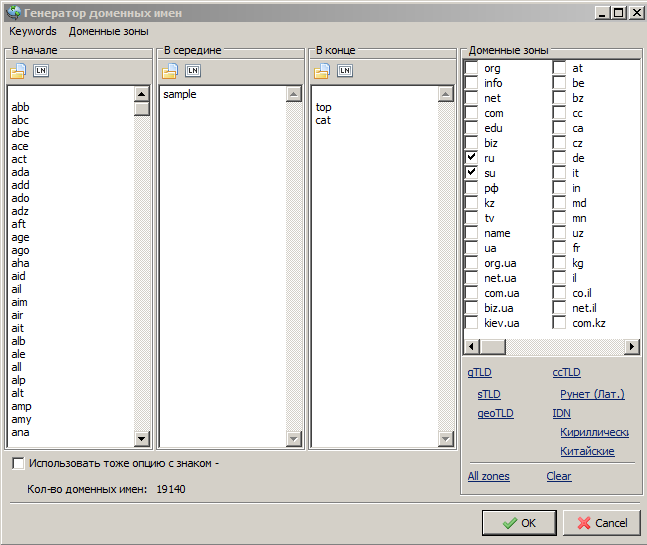This screenshot has width=647, height=545.
Task: Check the ua domain zone
Action: click(471, 248)
